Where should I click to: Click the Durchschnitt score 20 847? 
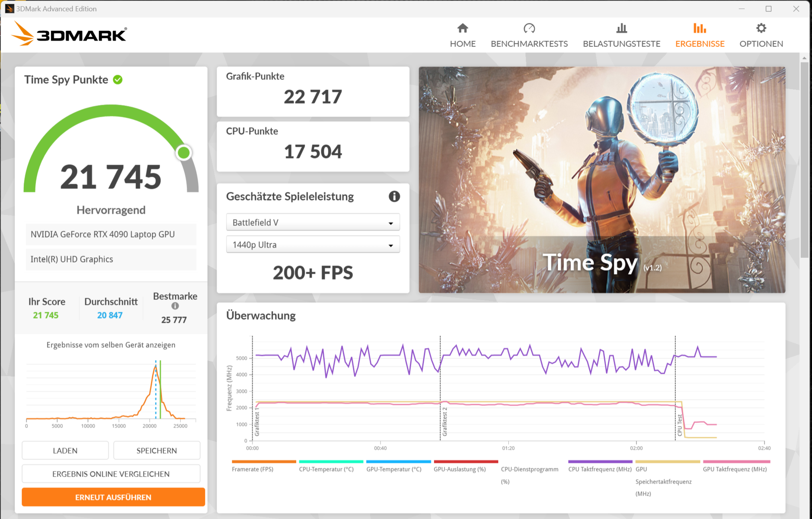click(110, 315)
